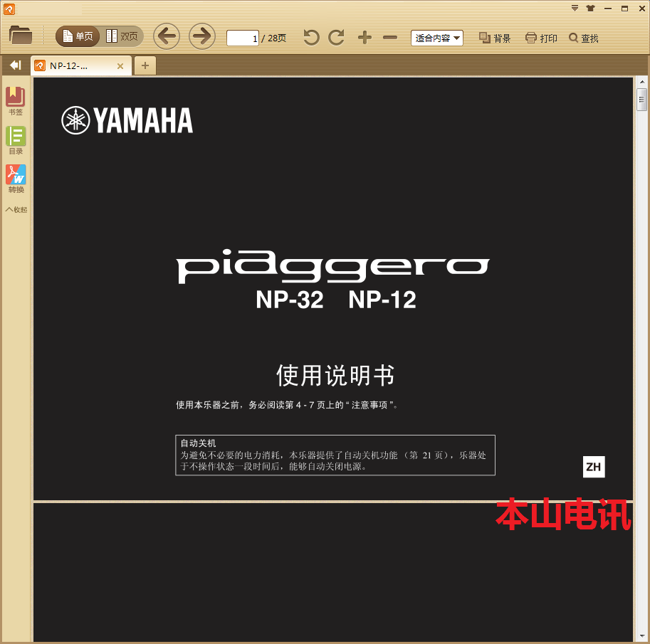
Task: Click the scrollbar down arrow
Action: (x=641, y=635)
